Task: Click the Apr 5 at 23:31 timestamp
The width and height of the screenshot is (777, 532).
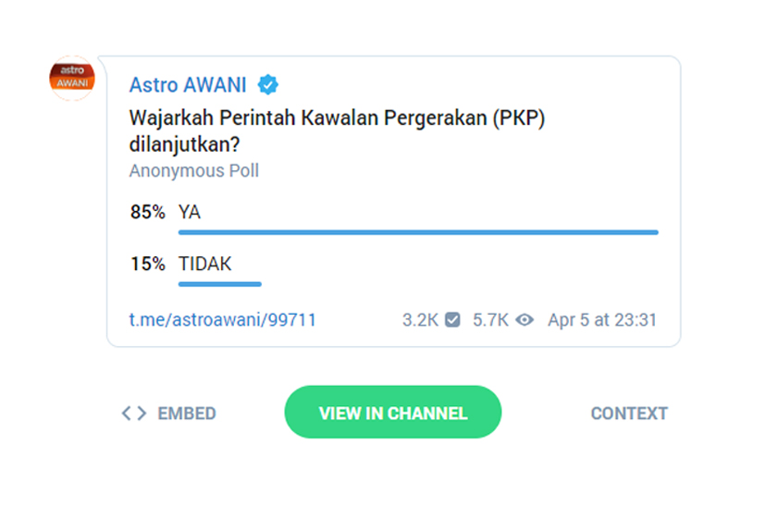Action: click(x=602, y=320)
